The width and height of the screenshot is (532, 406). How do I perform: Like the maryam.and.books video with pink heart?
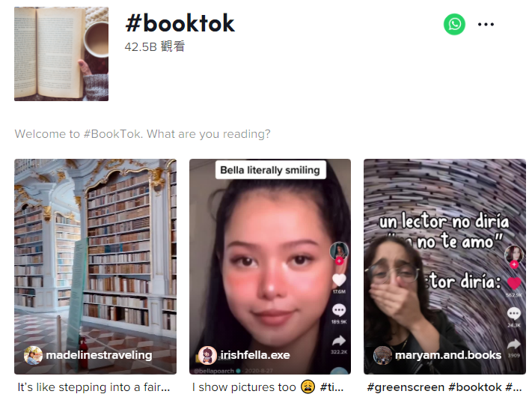514,283
